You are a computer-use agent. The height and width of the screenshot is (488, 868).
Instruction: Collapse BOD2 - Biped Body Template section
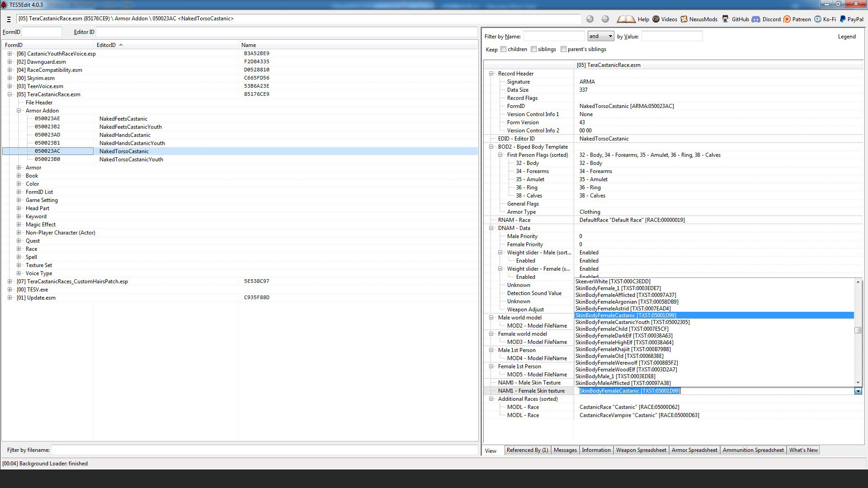coord(491,147)
